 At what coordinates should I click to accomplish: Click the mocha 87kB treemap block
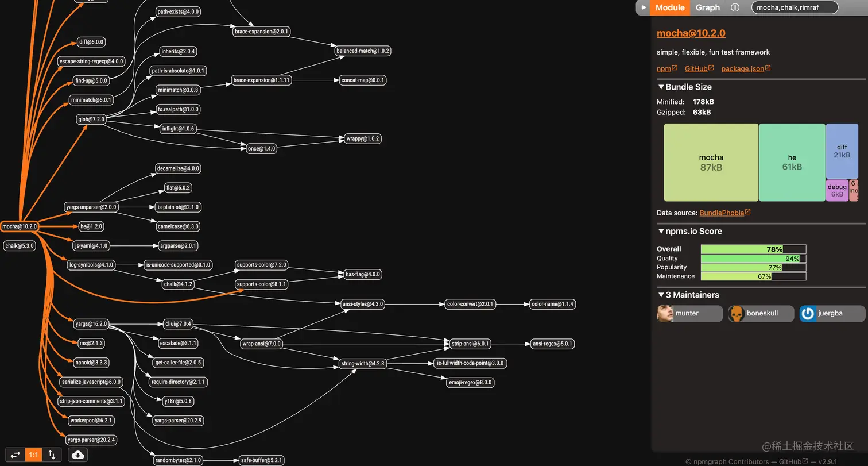(711, 163)
